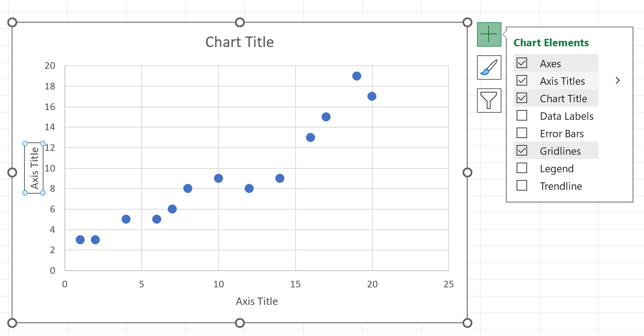The height and width of the screenshot is (336, 644).
Task: Enable the Data Labels checkbox
Action: coord(522,115)
